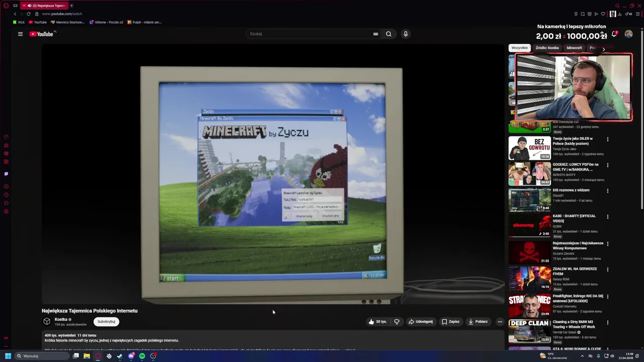Open Spotify from the taskbar
This screenshot has height=362, width=644.
(142, 356)
